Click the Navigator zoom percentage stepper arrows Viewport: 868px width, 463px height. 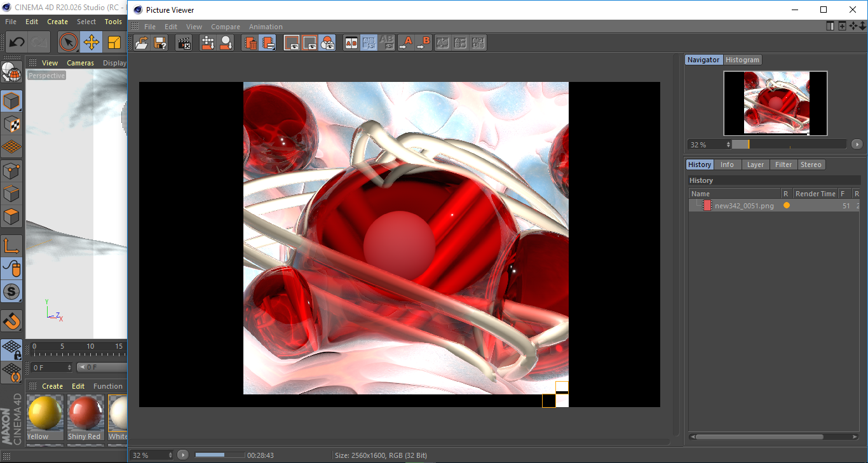tap(728, 145)
